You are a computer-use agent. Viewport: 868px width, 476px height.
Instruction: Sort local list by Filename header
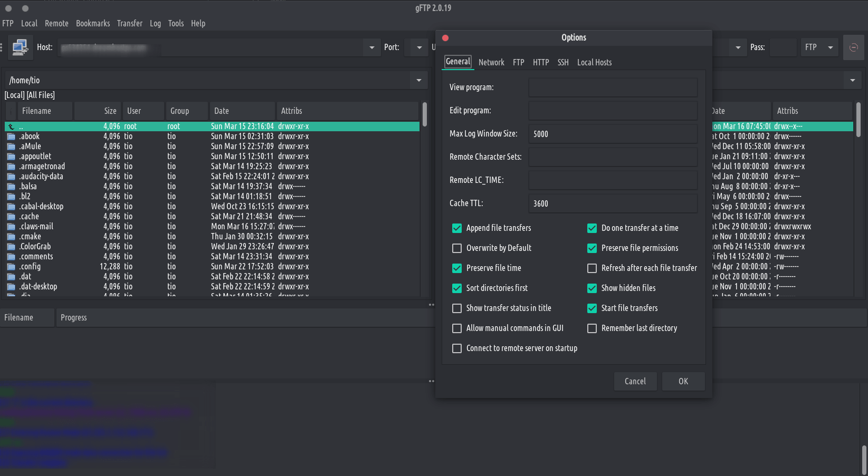(x=45, y=111)
